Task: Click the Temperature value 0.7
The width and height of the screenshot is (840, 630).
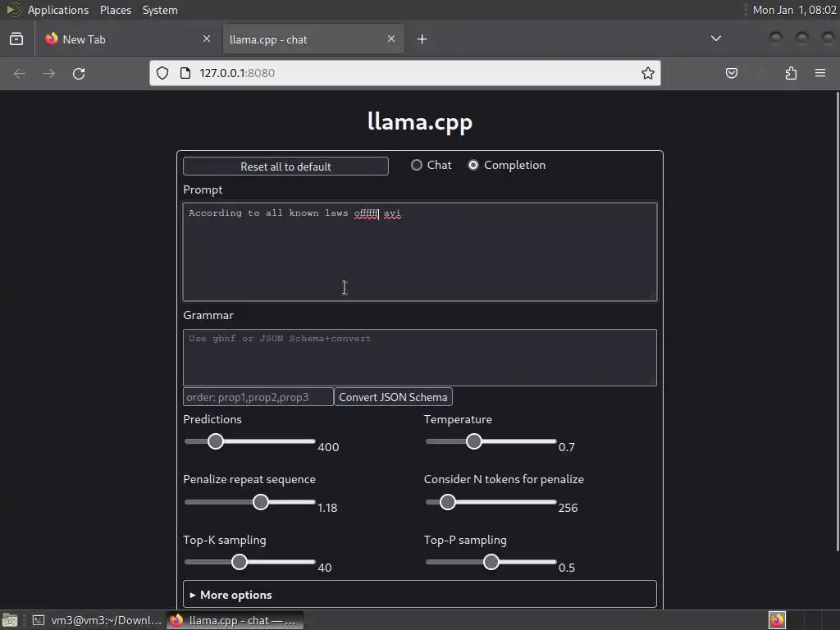Action: tap(566, 447)
